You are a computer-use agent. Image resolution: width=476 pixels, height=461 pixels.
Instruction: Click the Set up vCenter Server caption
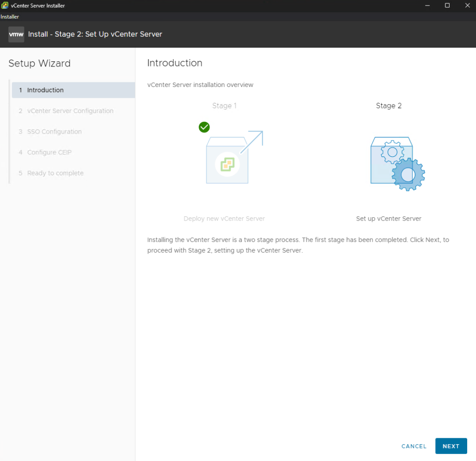pyautogui.click(x=389, y=219)
